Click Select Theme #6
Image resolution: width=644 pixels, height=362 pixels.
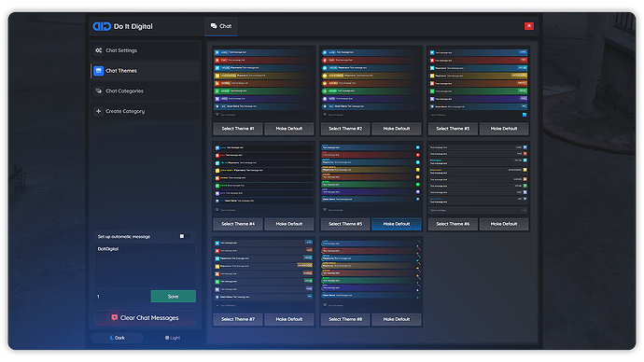453,224
